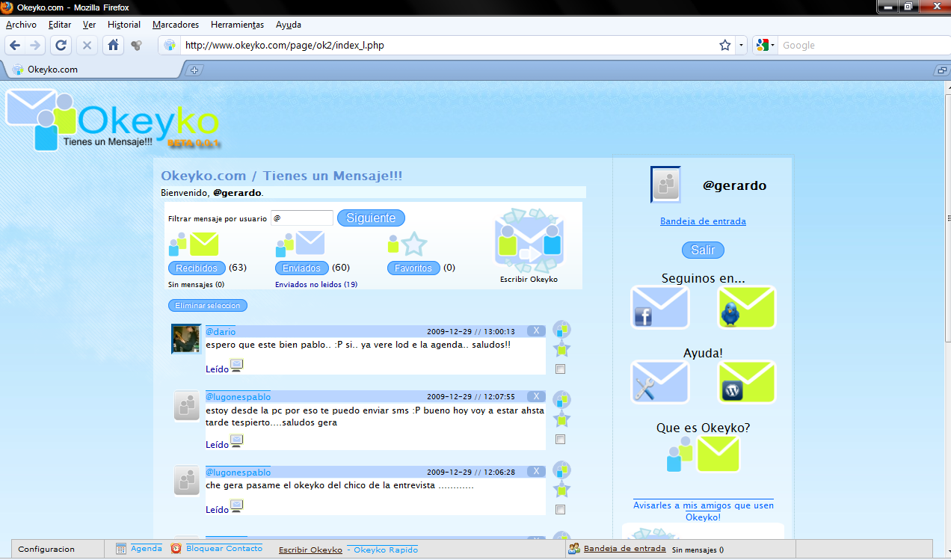
Task: Open the tools help envelope icon
Action: [x=659, y=382]
